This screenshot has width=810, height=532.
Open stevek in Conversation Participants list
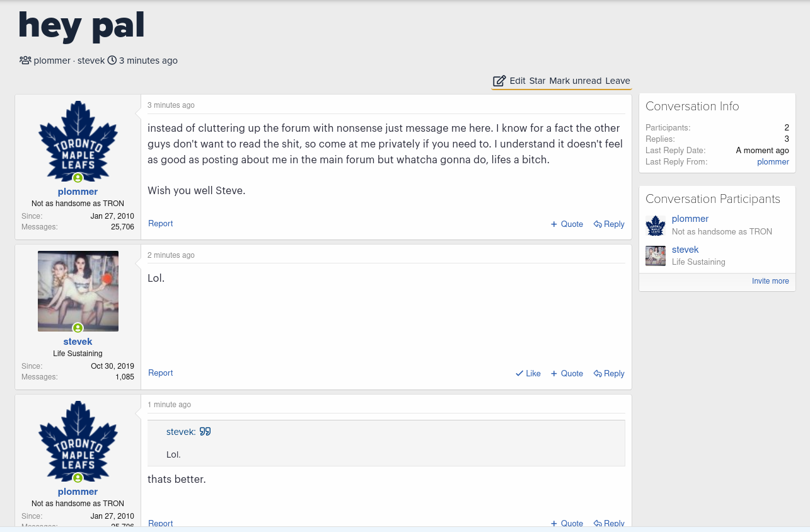[685, 250]
